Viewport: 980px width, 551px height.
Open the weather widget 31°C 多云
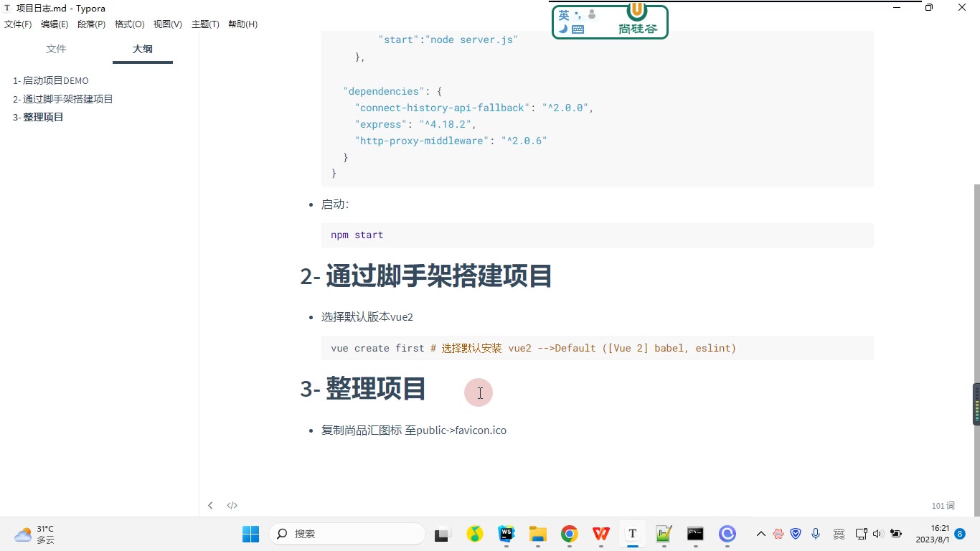coord(34,534)
